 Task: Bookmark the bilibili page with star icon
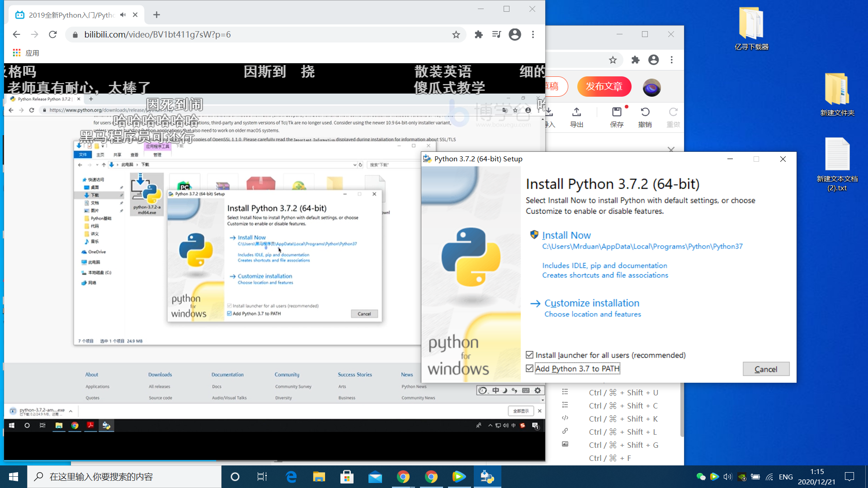[456, 35]
